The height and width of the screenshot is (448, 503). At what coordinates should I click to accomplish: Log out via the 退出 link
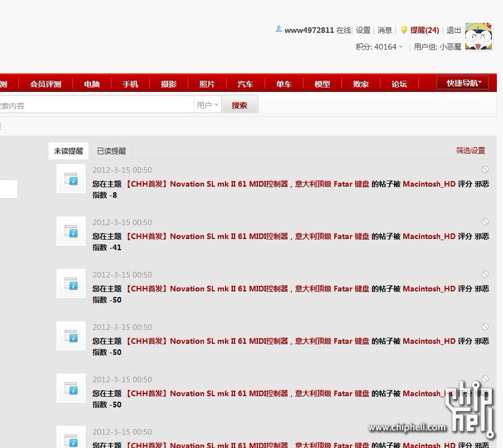click(453, 30)
